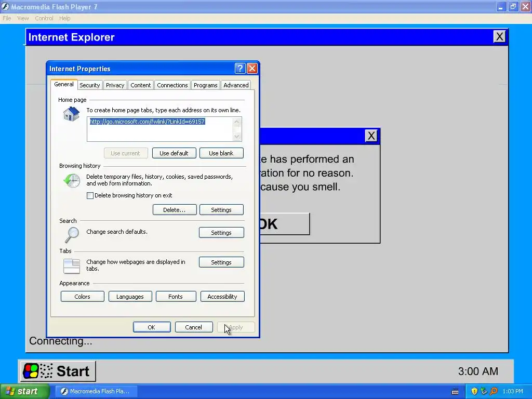Switch to the Privacy tab
This screenshot has width=532, height=399.
115,85
